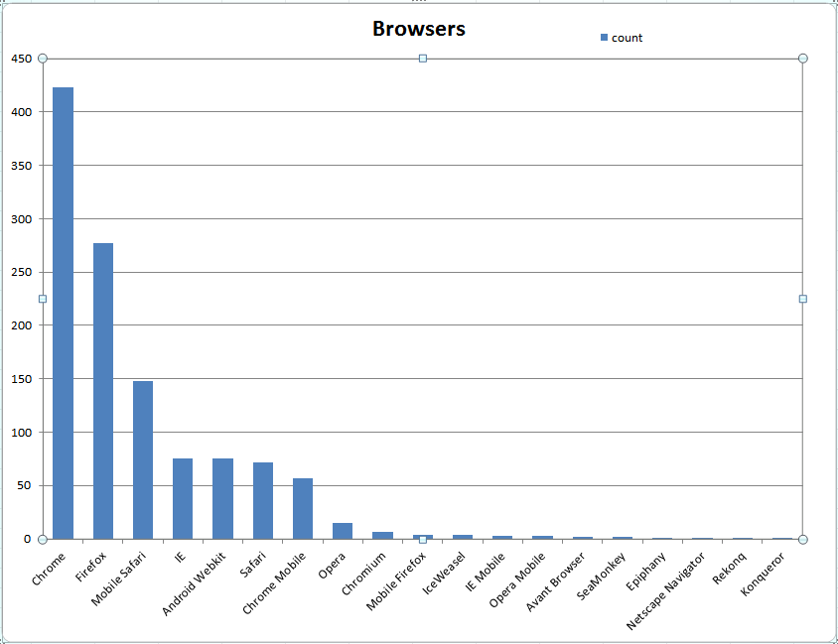Click bottom-center plot area square handle
Image resolution: width=838 pixels, height=644 pixels.
pos(423,540)
